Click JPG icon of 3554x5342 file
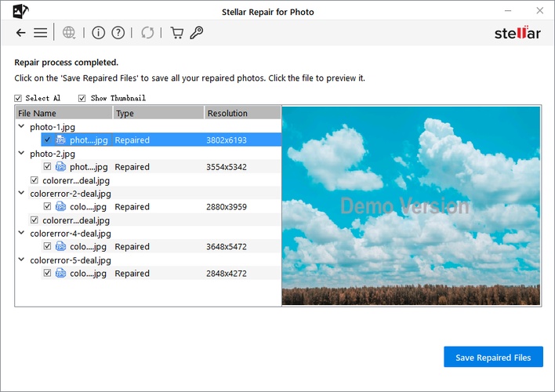 click(61, 166)
